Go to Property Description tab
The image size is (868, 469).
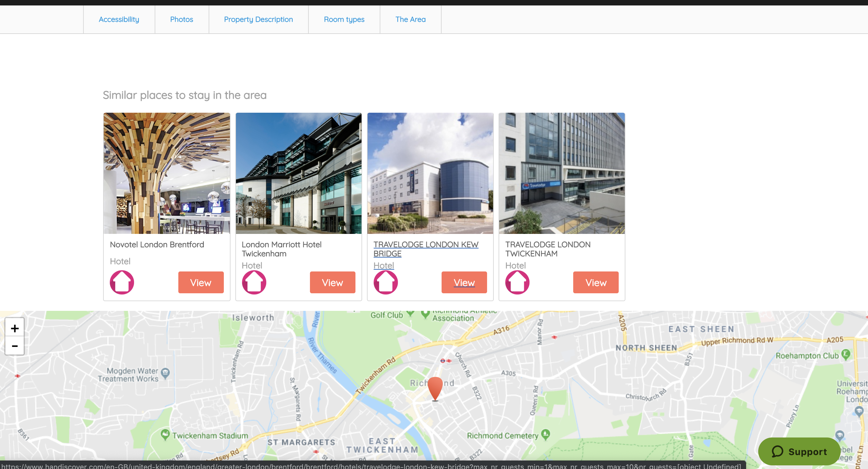click(258, 19)
